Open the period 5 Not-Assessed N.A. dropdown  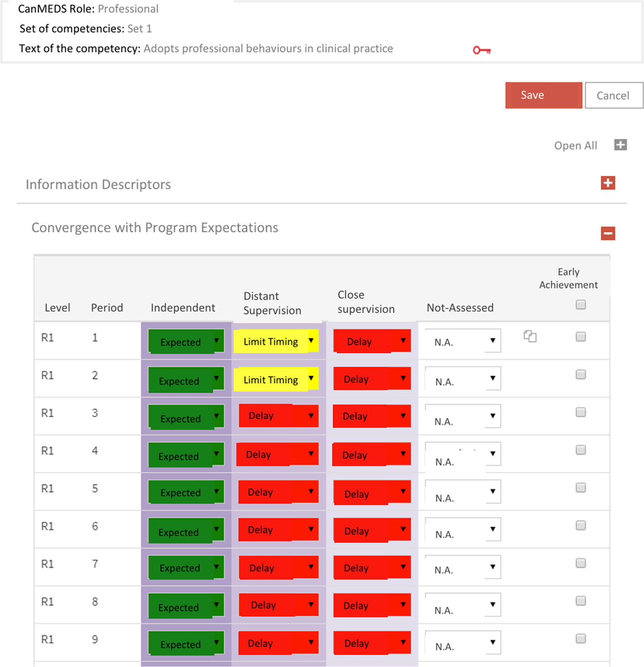click(463, 492)
